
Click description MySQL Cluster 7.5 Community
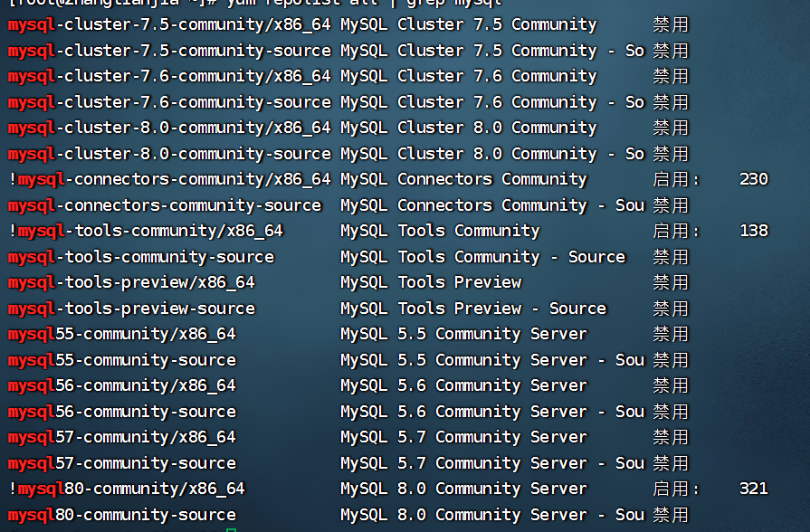click(469, 24)
